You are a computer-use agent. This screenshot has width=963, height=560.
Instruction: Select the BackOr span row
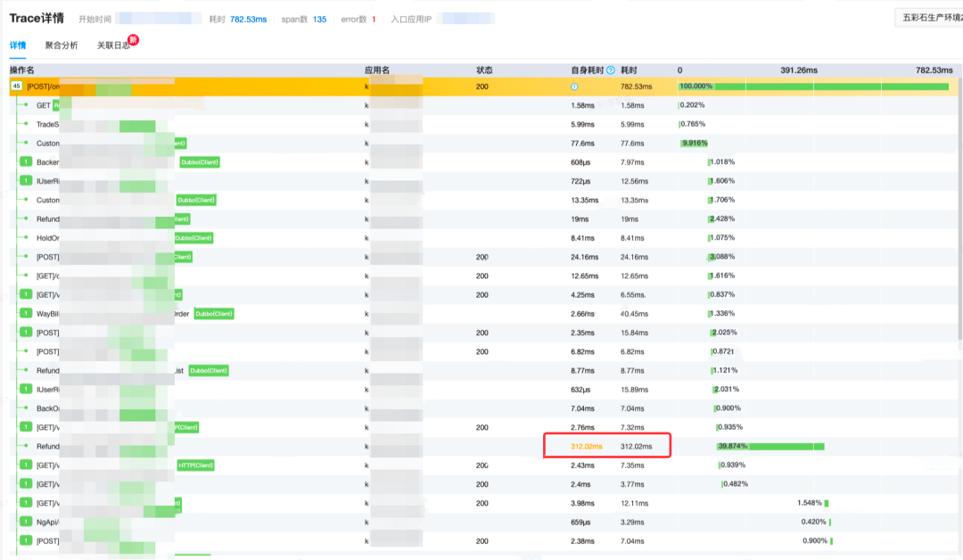pyautogui.click(x=484, y=408)
